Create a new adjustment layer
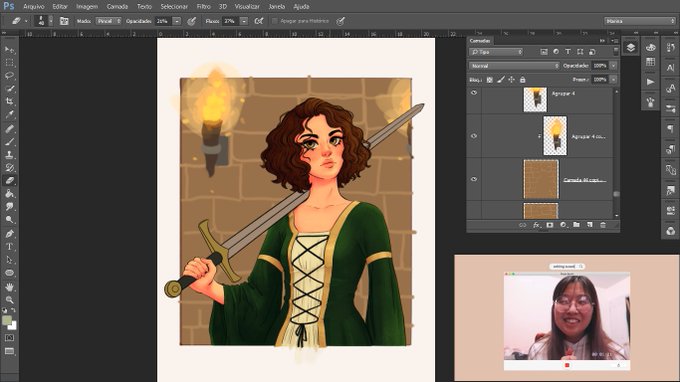 point(563,225)
